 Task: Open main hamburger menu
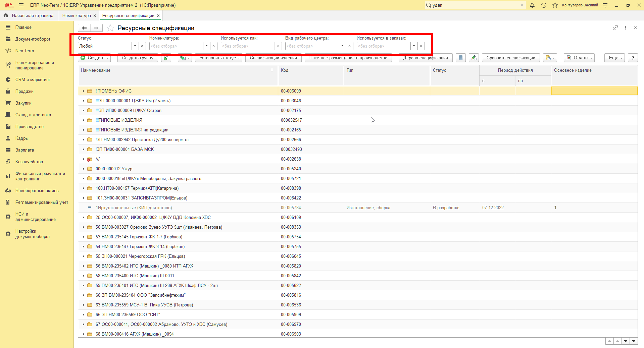coord(21,5)
